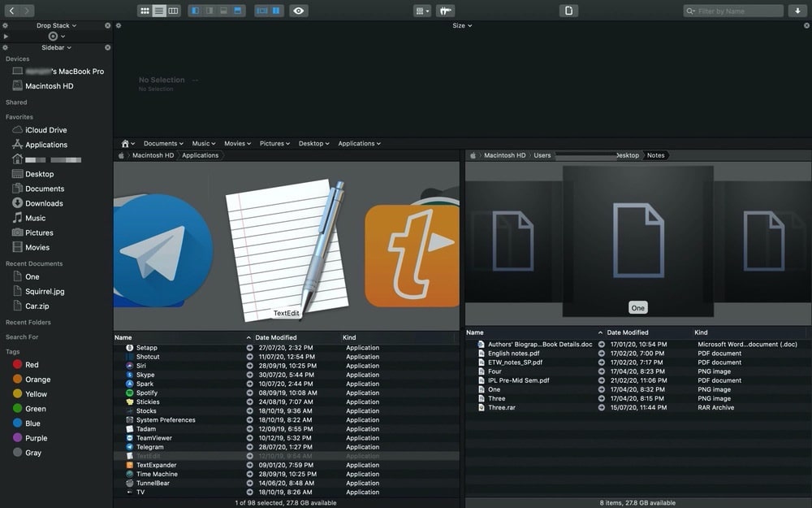Click the Drop Stack target circle icon
The width and height of the screenshot is (812, 508).
53,37
